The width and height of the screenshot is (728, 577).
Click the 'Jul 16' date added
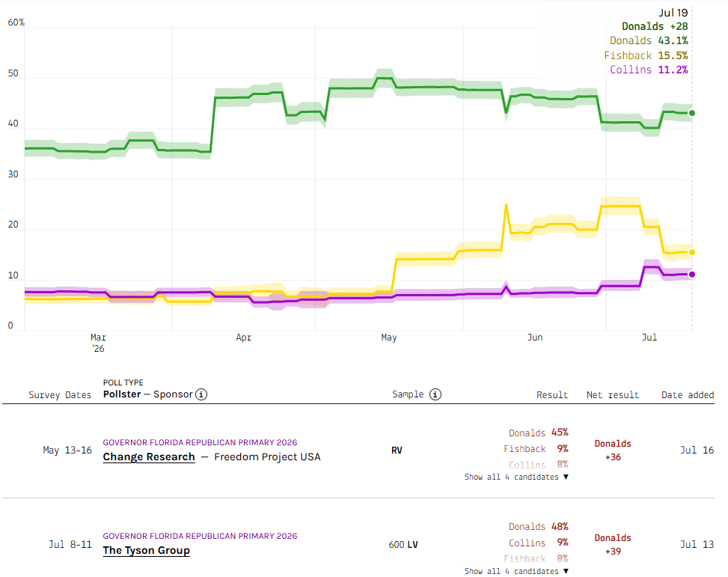pos(697,451)
